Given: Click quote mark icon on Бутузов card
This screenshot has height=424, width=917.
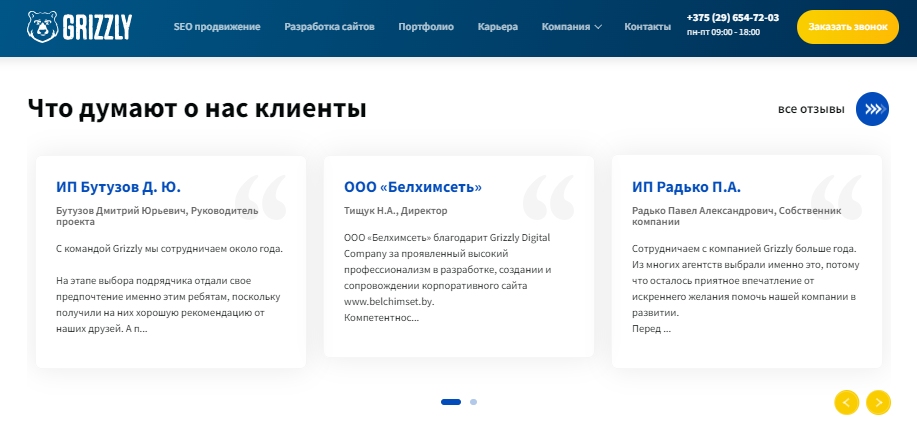Looking at the screenshot, I should (260, 196).
